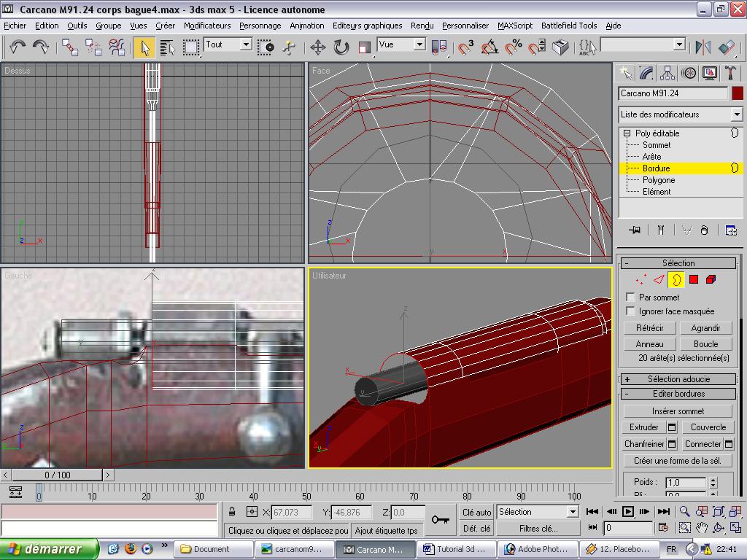This screenshot has width=747, height=560.
Task: Open named selection sets dropdown
Action: (x=680, y=44)
